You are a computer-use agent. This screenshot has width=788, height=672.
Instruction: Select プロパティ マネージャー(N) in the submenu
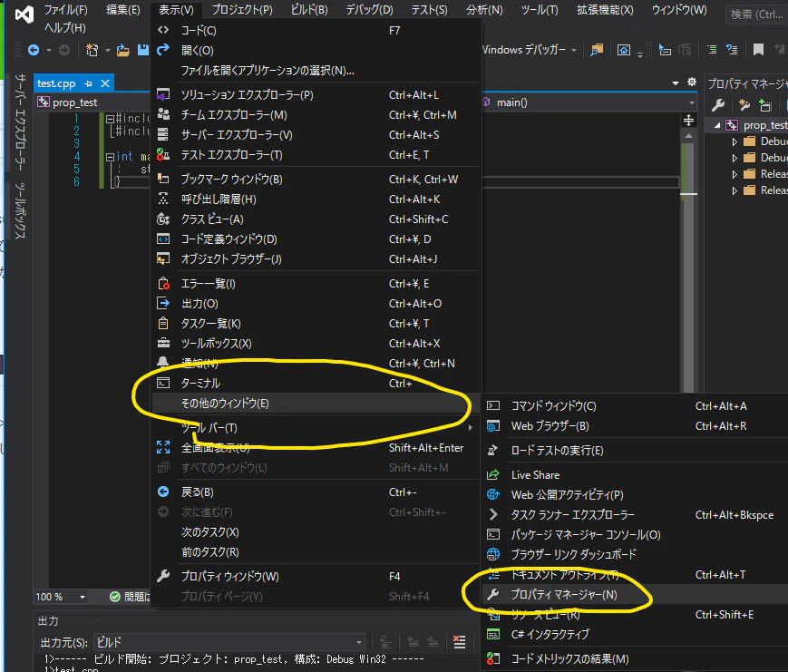pos(634,595)
